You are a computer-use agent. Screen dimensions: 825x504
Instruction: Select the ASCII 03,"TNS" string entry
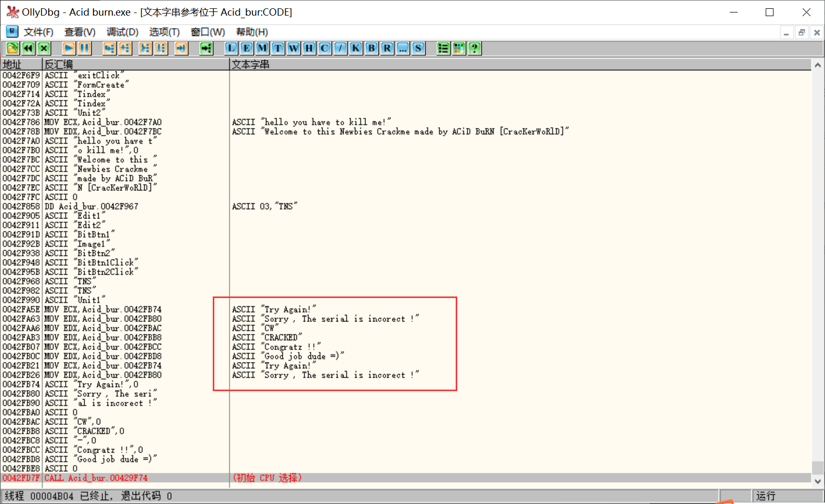(265, 206)
